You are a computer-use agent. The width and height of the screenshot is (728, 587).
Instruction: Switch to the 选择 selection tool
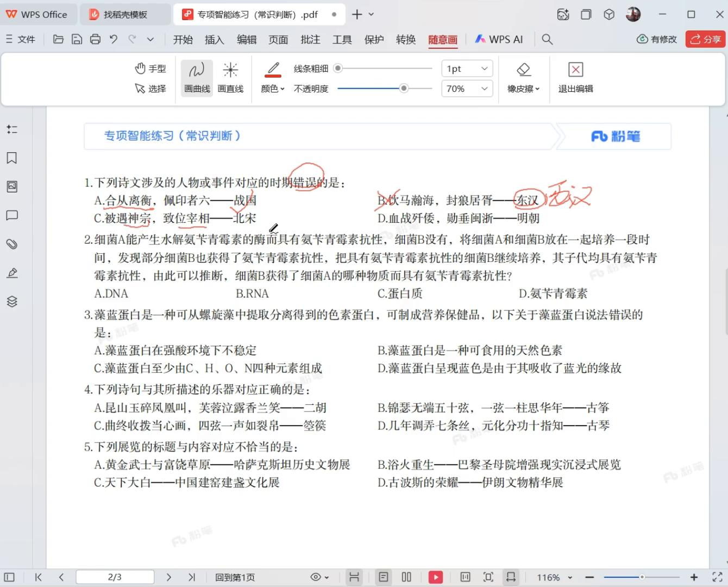point(150,89)
